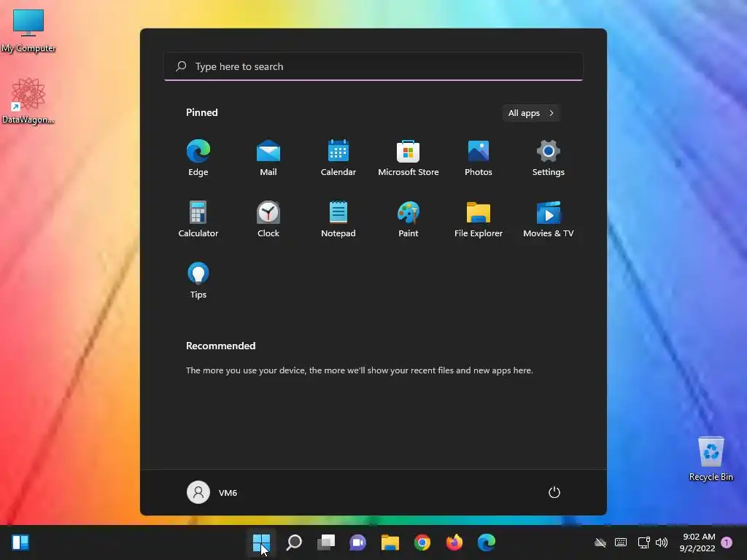
Task: Launch Notepad from pinned apps
Action: tap(338, 219)
